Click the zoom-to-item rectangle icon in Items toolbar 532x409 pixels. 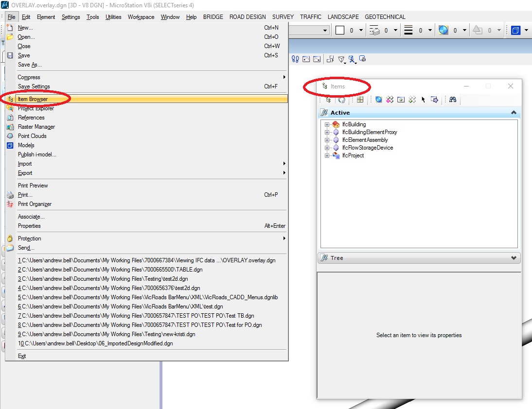click(401, 100)
